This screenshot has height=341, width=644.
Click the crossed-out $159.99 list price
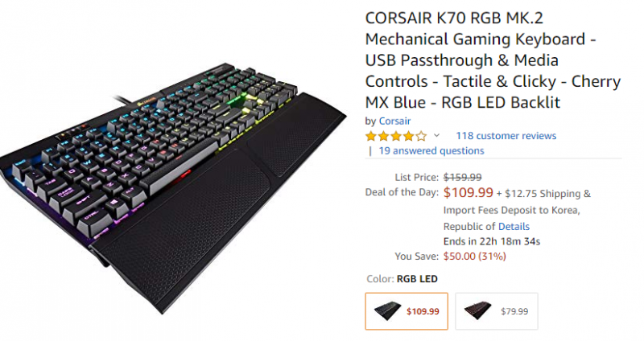pyautogui.click(x=463, y=177)
